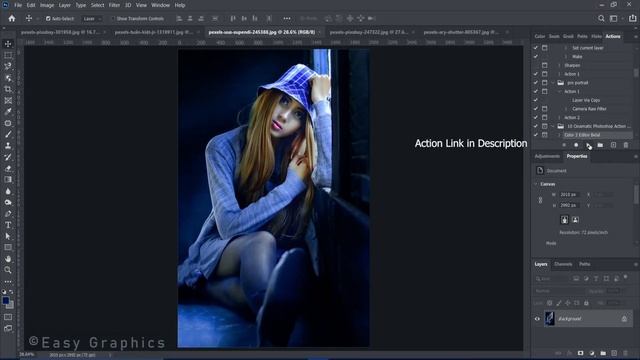The image size is (640, 360).
Task: Open the Image menu
Action: pyautogui.click(x=47, y=5)
